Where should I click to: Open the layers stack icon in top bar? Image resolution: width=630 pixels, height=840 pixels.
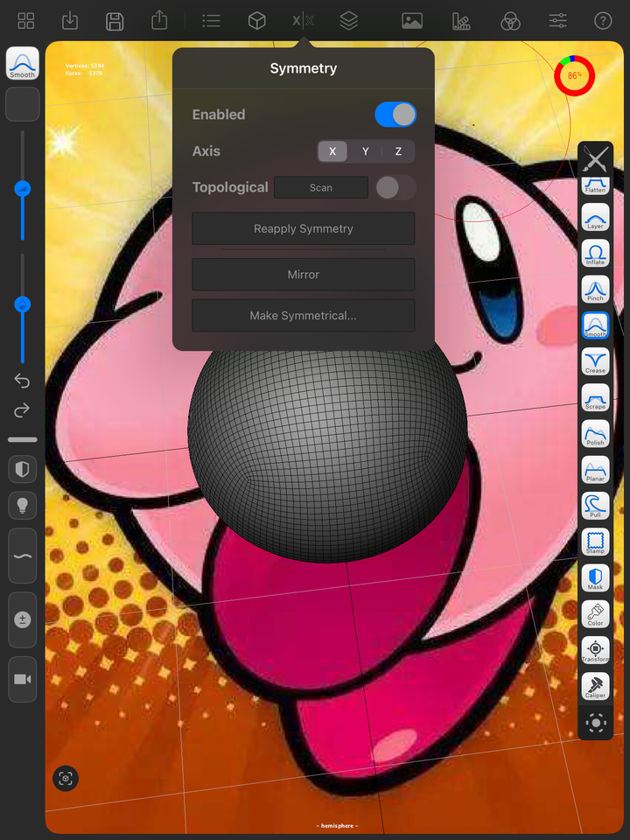point(349,21)
